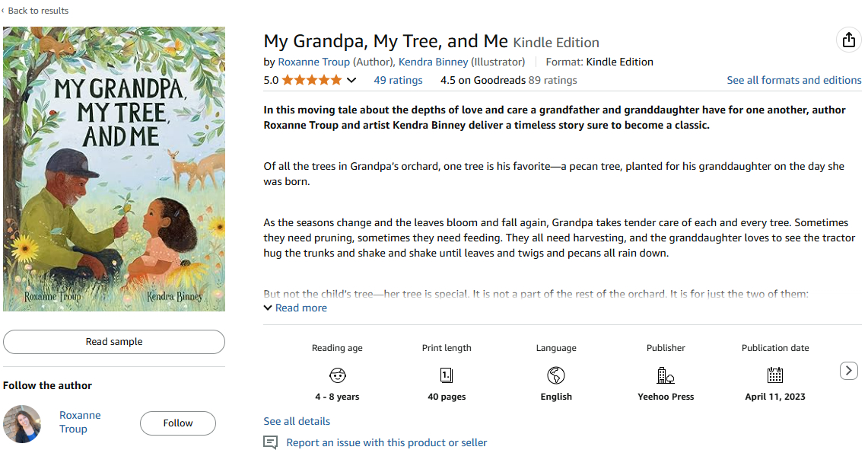The height and width of the screenshot is (450, 868).
Task: Click Roxanne Troup's profile photo
Action: point(22,423)
